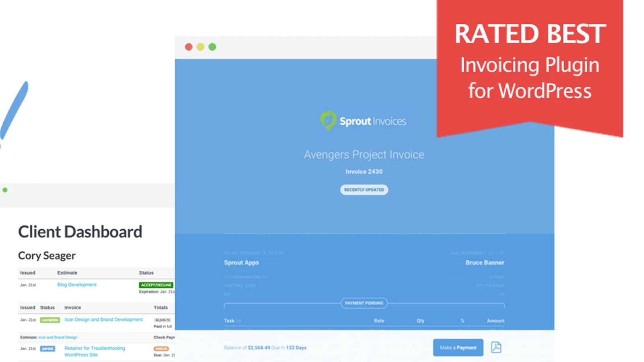The width and height of the screenshot is (644, 362).
Task: Click the 'Task' column header on invoice
Action: 229,321
